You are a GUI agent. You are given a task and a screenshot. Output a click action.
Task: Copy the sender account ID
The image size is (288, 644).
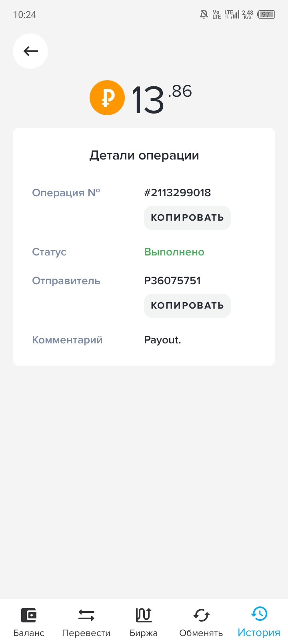[x=187, y=306]
